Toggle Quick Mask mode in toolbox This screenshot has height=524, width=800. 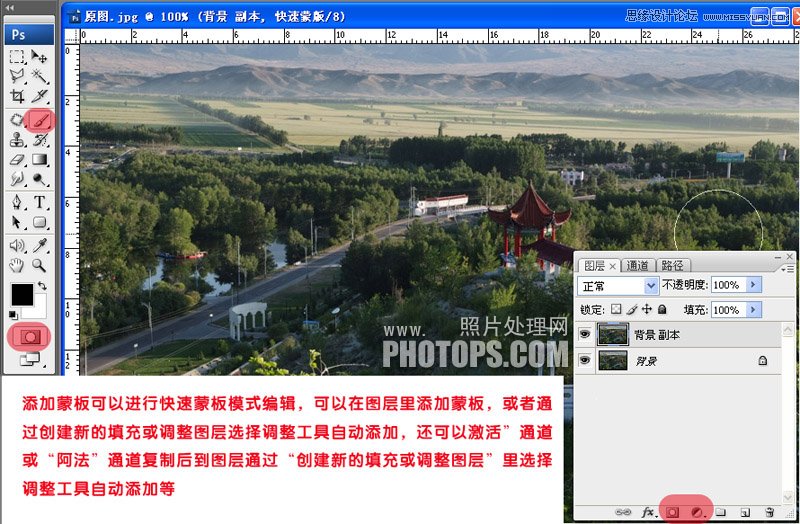click(30, 337)
